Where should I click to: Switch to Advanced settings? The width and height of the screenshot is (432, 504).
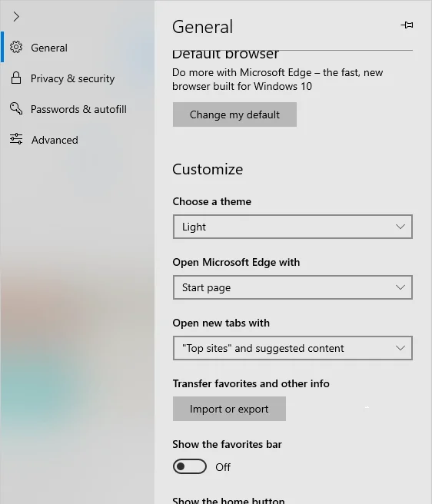click(77, 140)
